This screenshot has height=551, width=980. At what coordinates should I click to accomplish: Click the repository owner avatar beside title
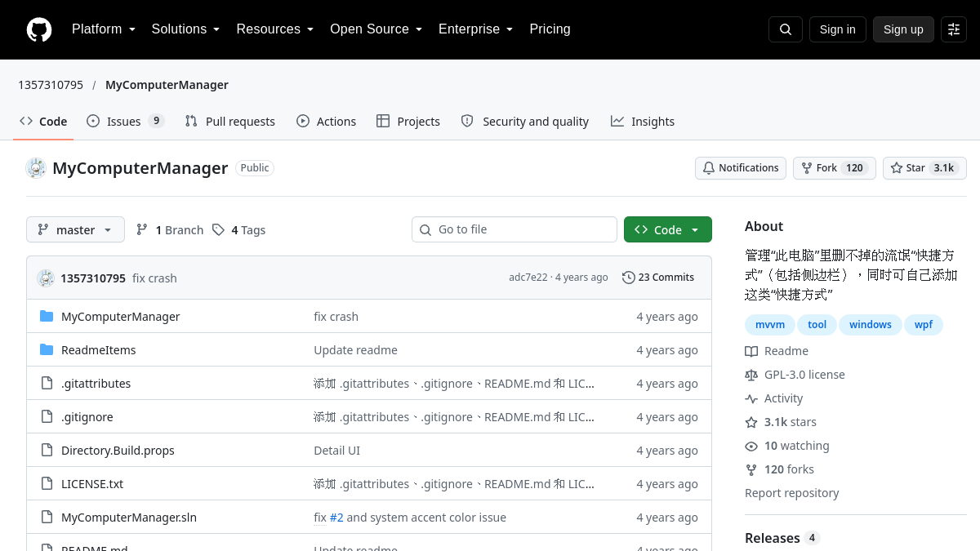(36, 168)
